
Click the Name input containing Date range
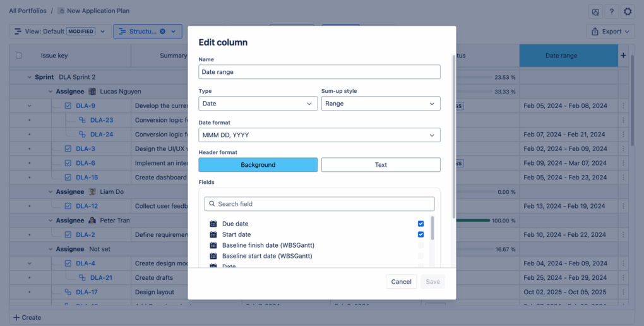click(x=319, y=72)
